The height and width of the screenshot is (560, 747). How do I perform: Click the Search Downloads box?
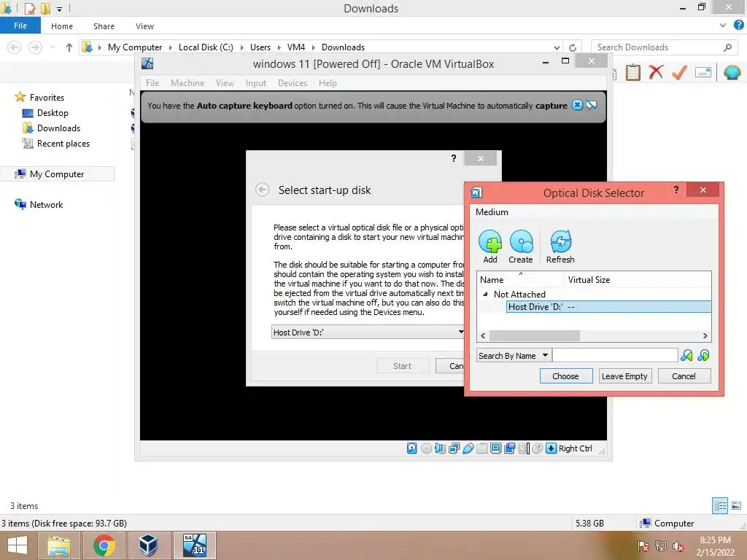(x=664, y=47)
